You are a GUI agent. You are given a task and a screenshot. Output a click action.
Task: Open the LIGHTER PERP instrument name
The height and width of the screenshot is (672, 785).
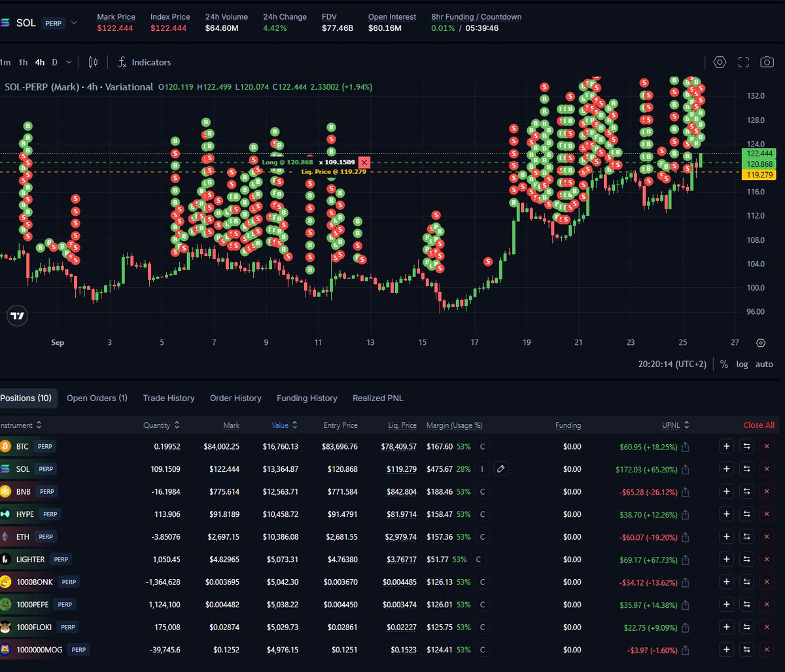click(30, 559)
